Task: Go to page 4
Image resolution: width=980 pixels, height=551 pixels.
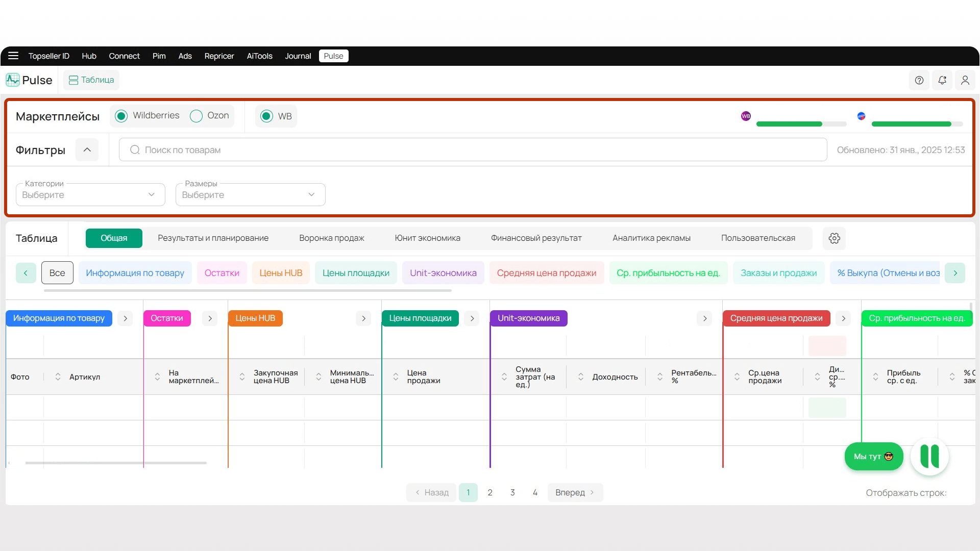Action: coord(535,492)
